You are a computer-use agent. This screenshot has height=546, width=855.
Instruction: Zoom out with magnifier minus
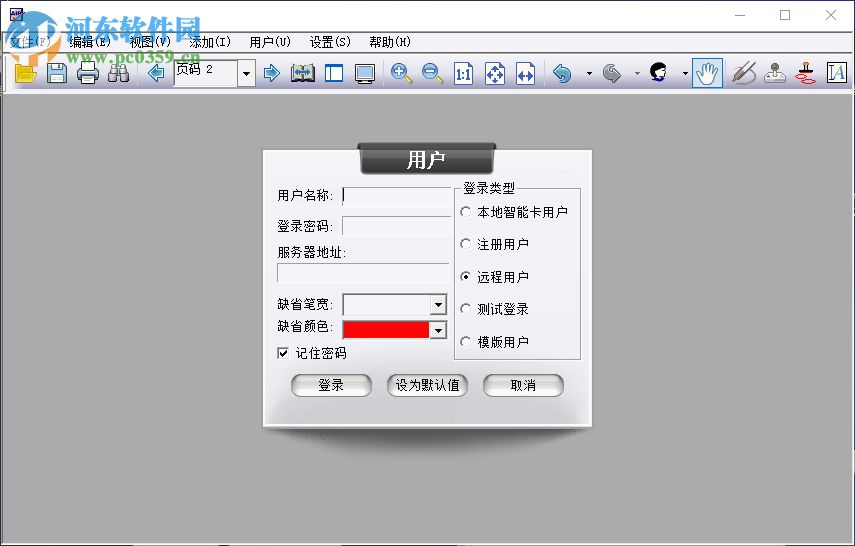click(x=432, y=73)
